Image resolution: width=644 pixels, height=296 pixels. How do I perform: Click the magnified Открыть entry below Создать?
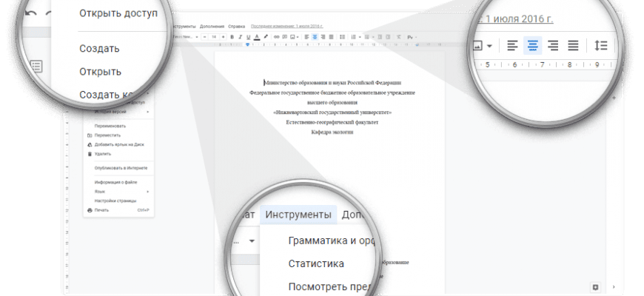pos(100,72)
